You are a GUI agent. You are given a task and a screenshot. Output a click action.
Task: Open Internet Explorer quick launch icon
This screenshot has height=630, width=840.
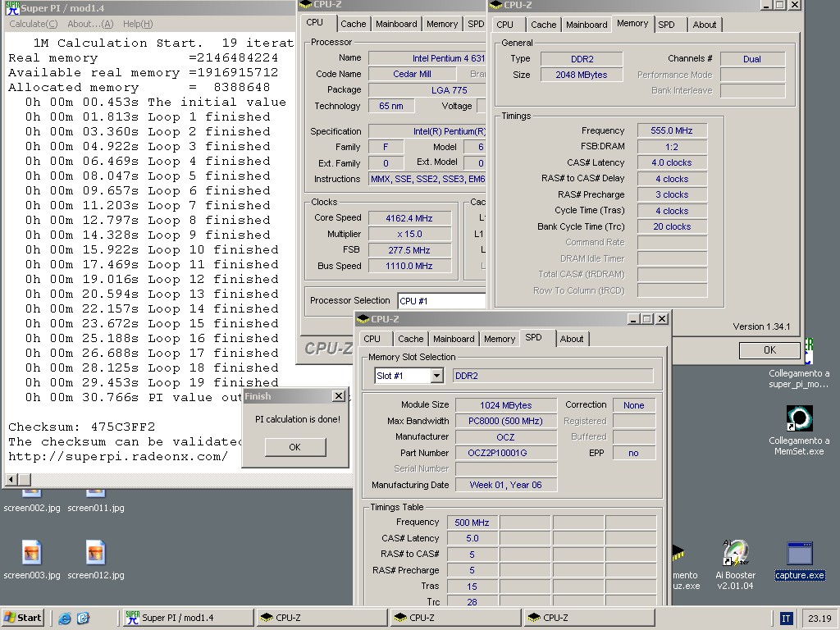[65, 619]
